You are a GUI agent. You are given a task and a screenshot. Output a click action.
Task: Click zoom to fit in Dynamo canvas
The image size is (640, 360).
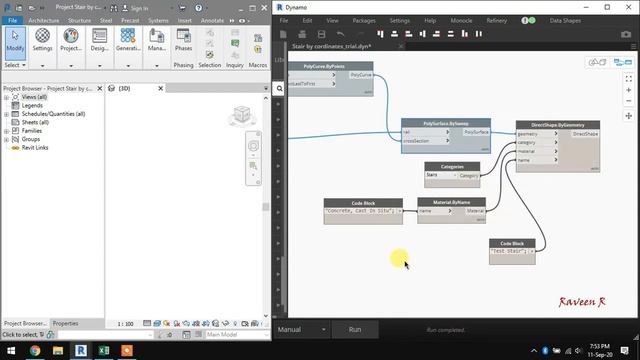[629, 78]
